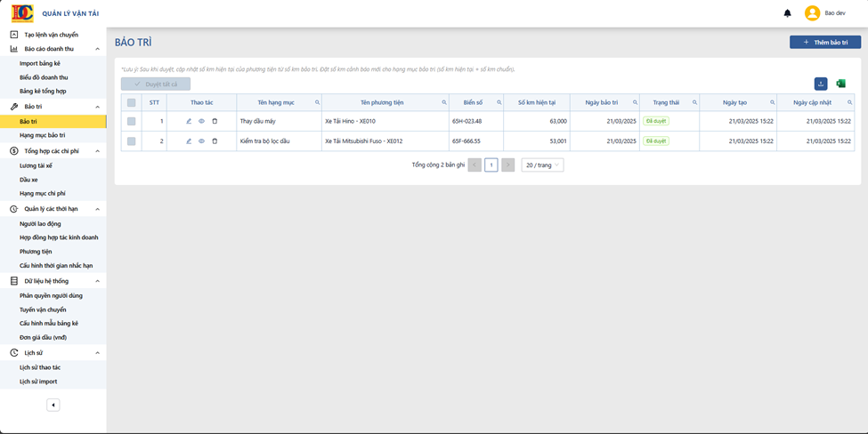
Task: Edit the Kiểm tra bộ lọc dầu row
Action: 189,141
